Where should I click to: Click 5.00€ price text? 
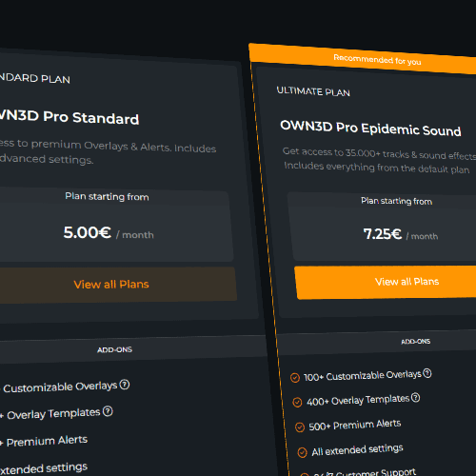click(x=88, y=232)
